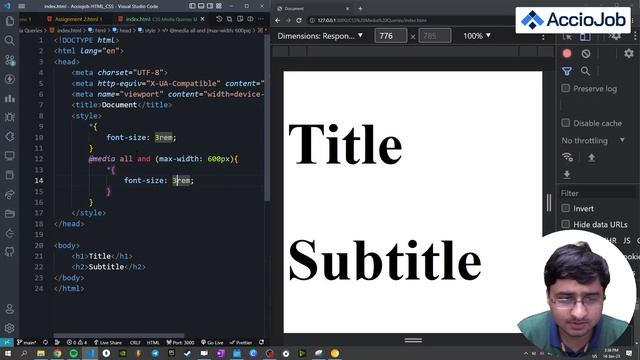This screenshot has width=640, height=360.
Task: Click the Document title text on line 7
Action: pos(119,105)
